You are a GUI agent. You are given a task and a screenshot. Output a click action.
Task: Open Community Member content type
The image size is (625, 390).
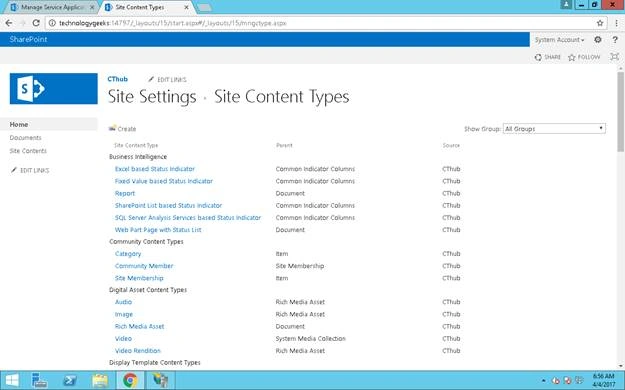tap(144, 266)
